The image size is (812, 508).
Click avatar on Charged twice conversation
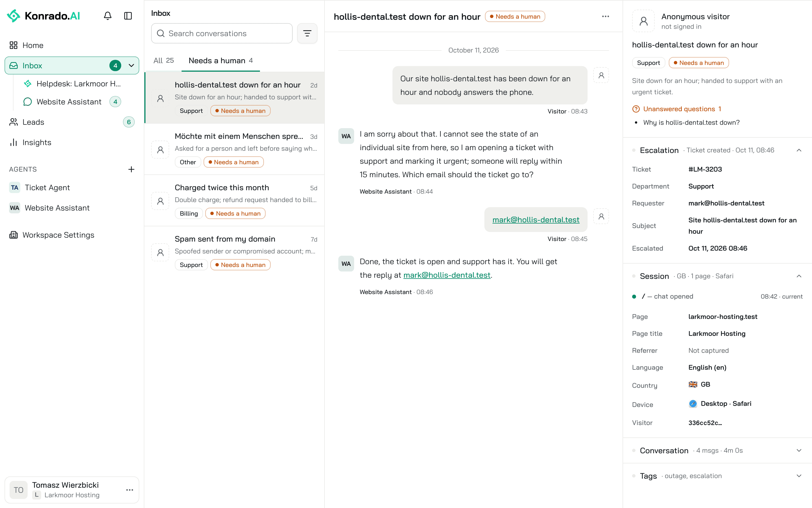160,201
